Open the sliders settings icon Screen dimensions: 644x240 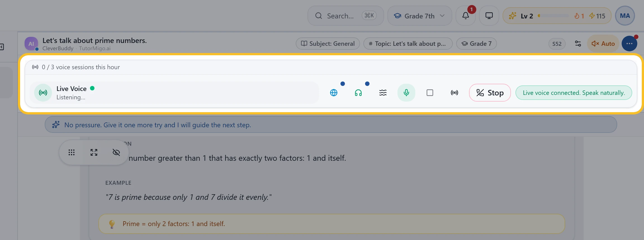pyautogui.click(x=578, y=44)
